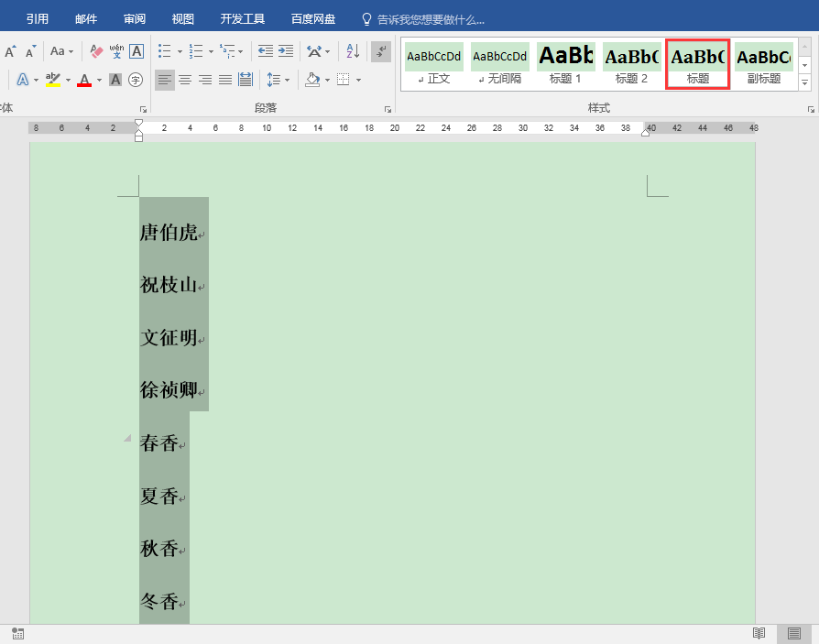Click the Text Effects outlined A icon
819x644 pixels.
(23, 80)
